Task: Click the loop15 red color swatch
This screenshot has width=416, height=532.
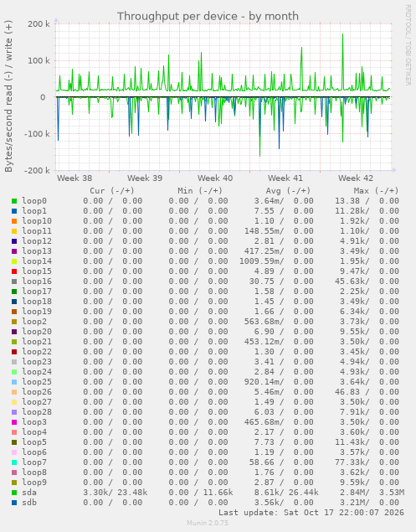Action: 14,271
